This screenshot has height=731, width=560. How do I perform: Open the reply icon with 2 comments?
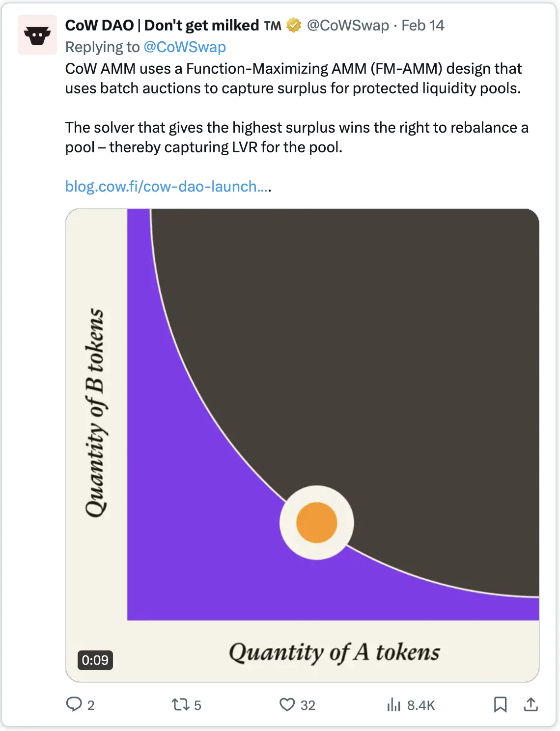(74, 704)
